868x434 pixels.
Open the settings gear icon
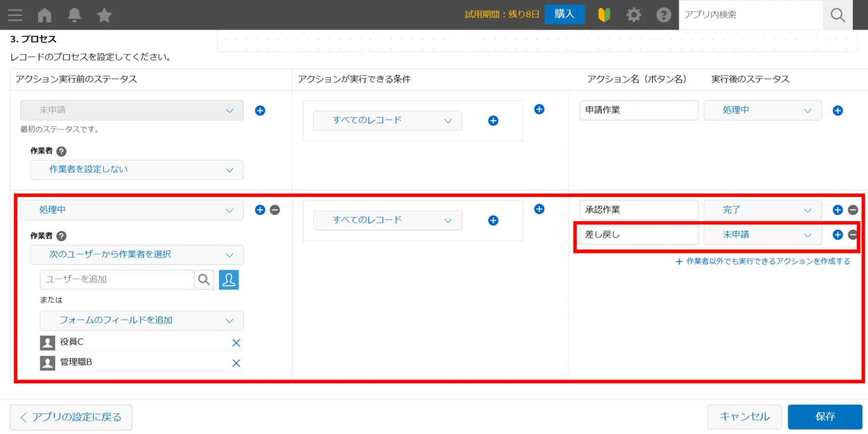[634, 15]
